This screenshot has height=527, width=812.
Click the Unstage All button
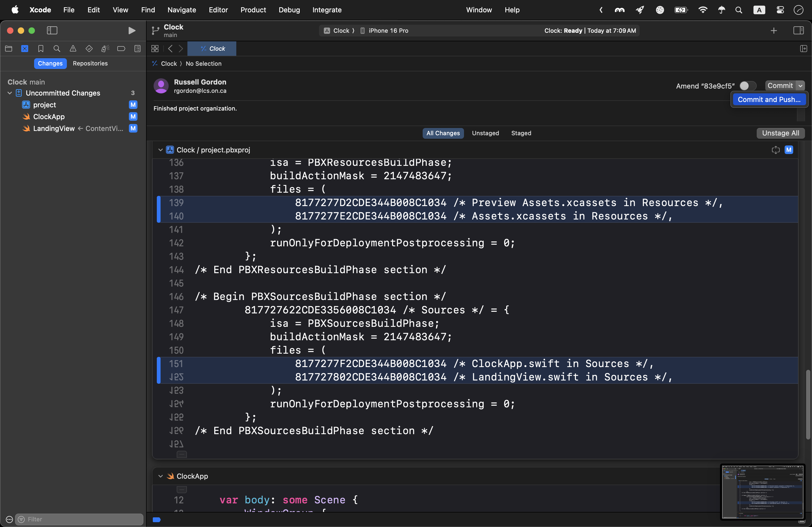point(780,133)
